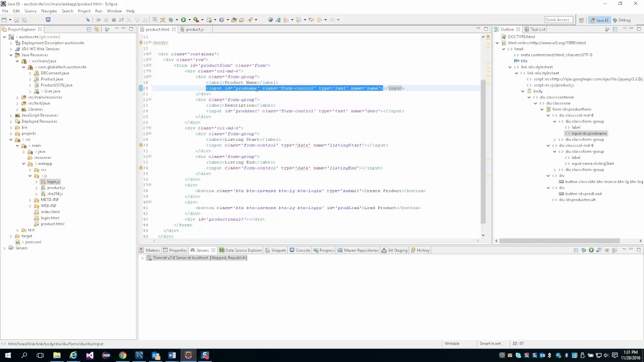The height and width of the screenshot is (362, 644).
Task: Collapse the webapp folder in Project Explorer
Action: pyautogui.click(x=23, y=163)
